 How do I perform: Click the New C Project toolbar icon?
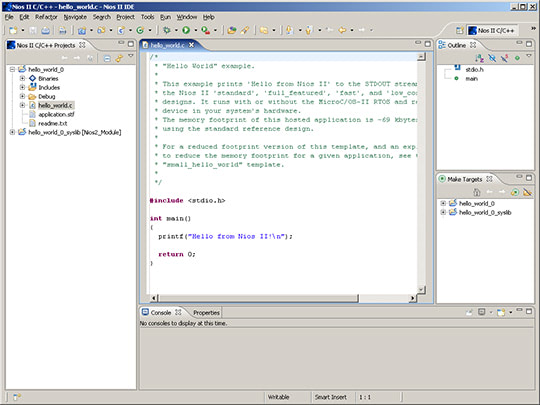coord(82,30)
